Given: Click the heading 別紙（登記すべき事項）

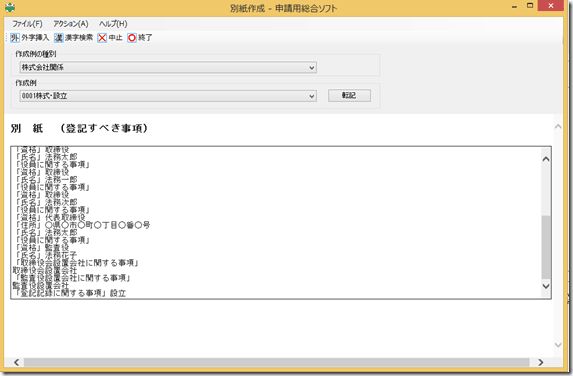Looking at the screenshot, I should pos(79,128).
